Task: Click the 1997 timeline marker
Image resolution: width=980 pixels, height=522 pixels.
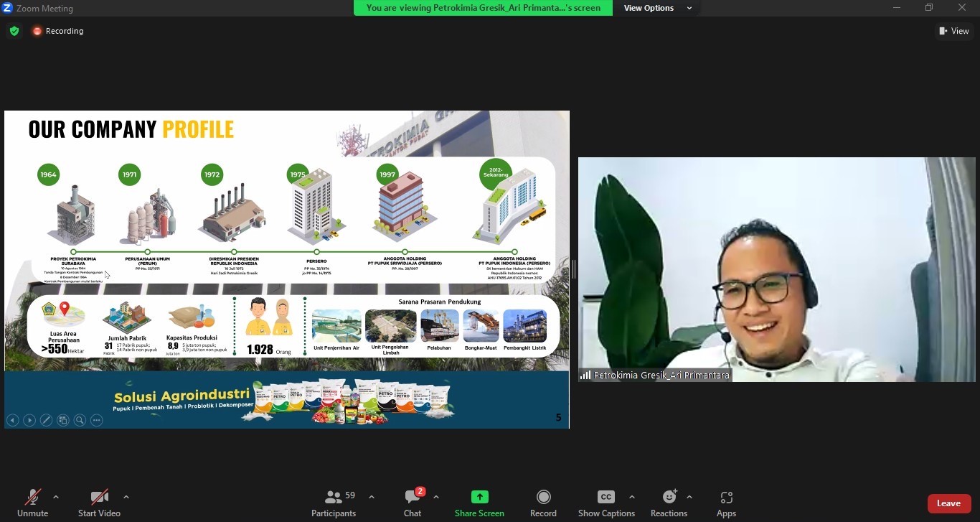Action: [x=388, y=174]
